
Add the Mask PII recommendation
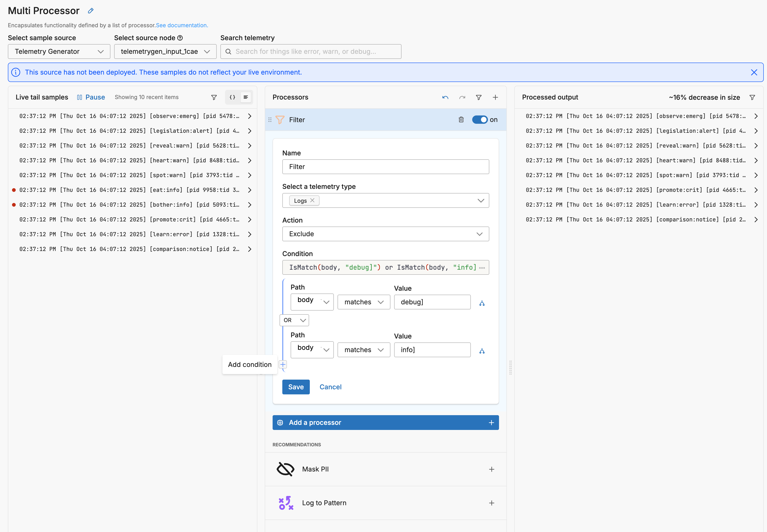(x=491, y=469)
